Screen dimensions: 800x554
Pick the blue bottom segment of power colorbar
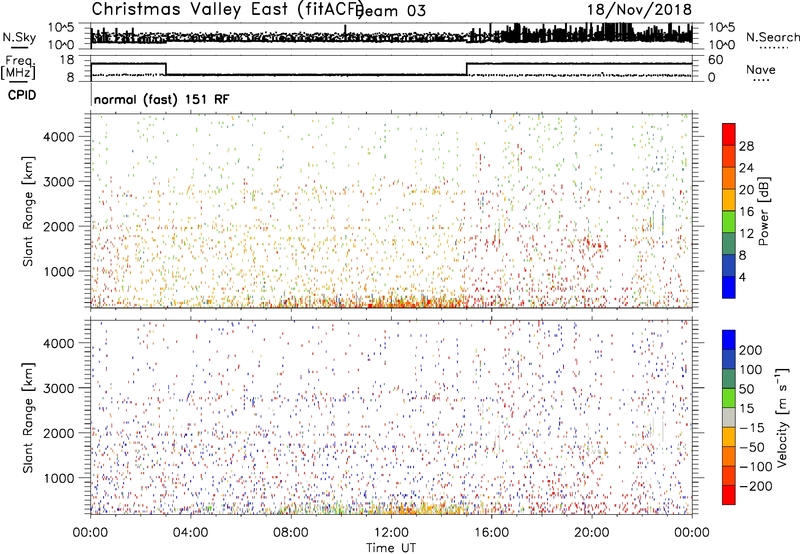coord(729,287)
